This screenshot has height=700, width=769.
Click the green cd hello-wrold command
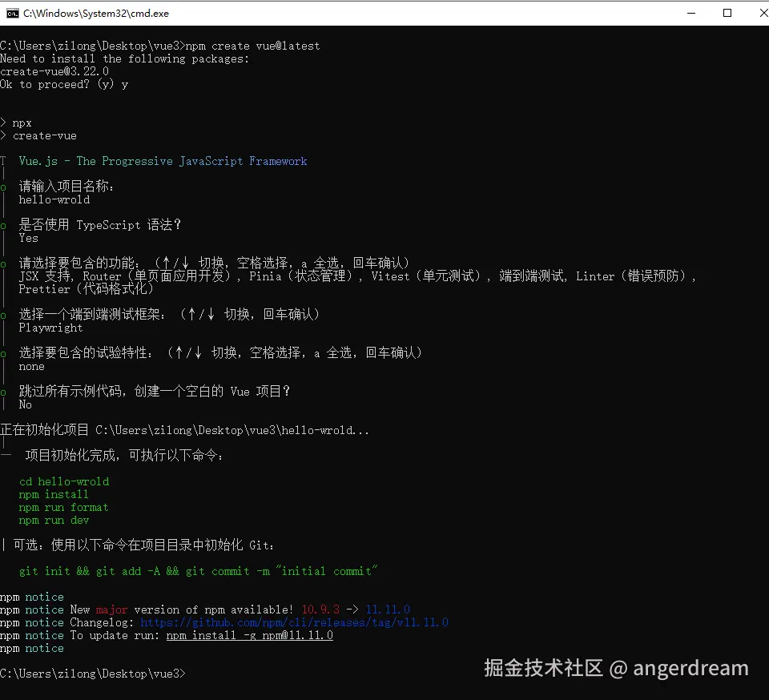pos(63,481)
